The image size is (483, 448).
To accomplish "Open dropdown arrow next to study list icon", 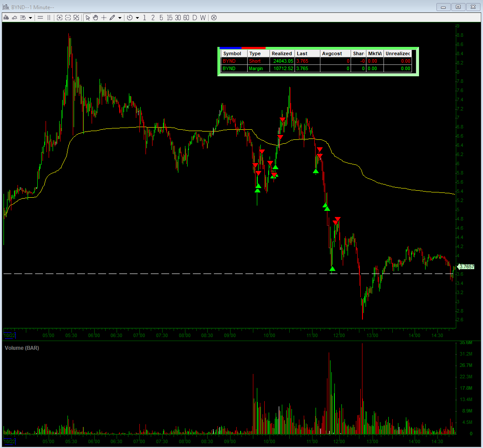I will pyautogui.click(x=30, y=18).
